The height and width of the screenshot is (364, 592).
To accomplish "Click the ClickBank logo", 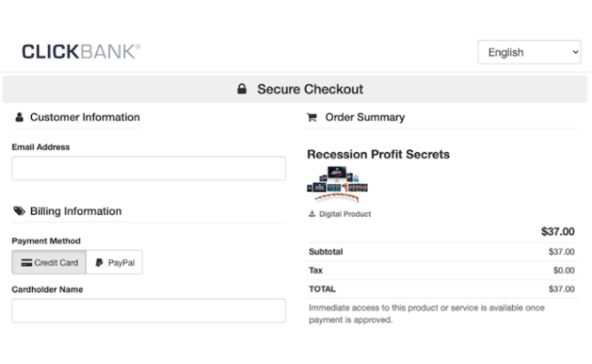I will pos(81,52).
